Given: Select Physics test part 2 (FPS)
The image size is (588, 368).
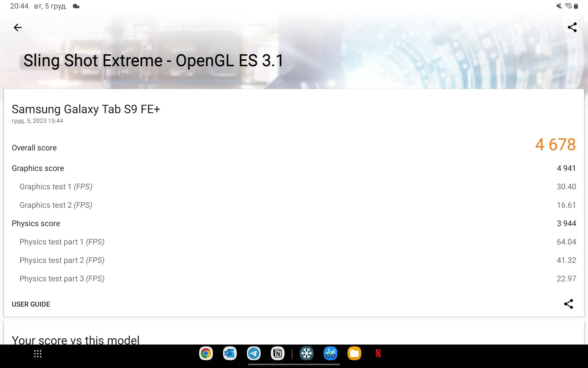Looking at the screenshot, I should point(62,260).
